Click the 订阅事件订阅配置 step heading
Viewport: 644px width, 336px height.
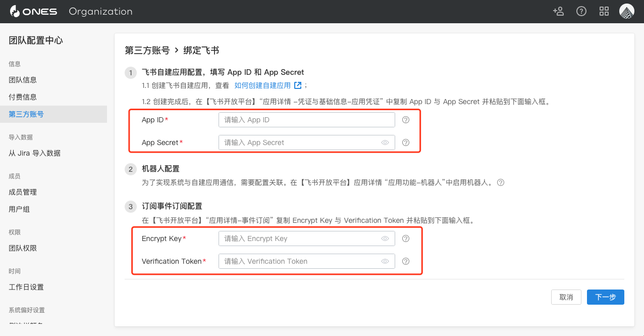[172, 206]
